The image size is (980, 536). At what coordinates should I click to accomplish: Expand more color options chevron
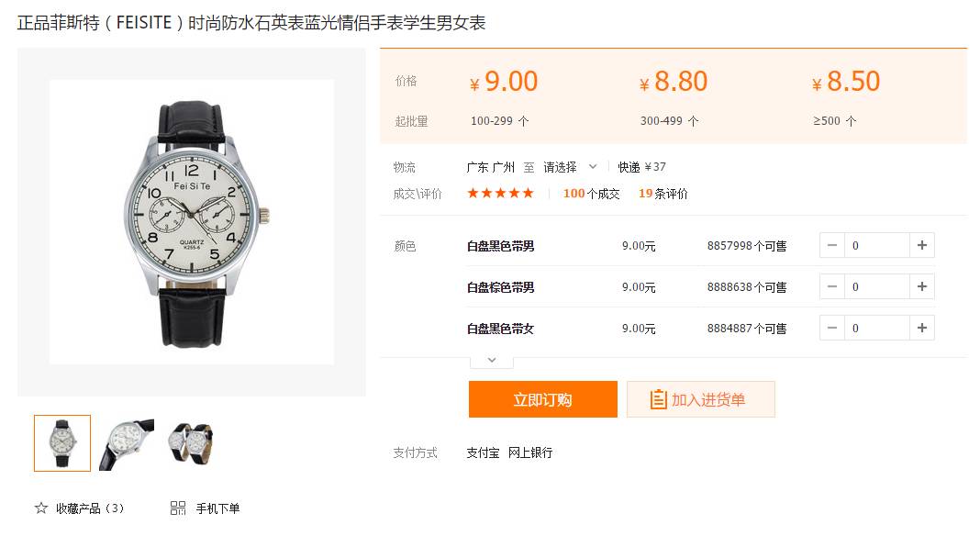[492, 361]
